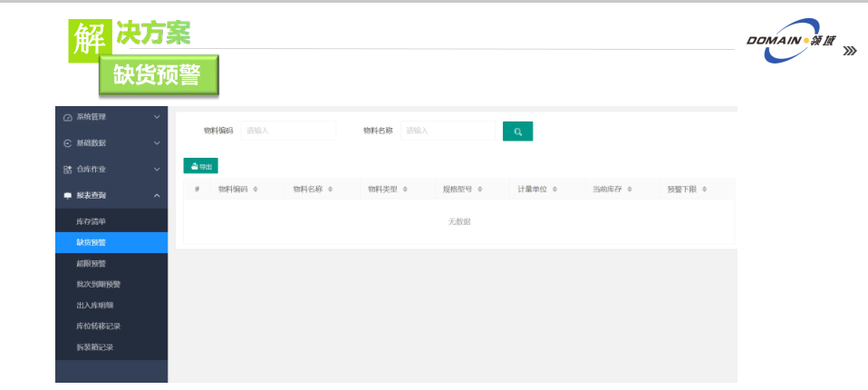Sort by 物料类型 column arrows
The image size is (868, 390).
(405, 190)
